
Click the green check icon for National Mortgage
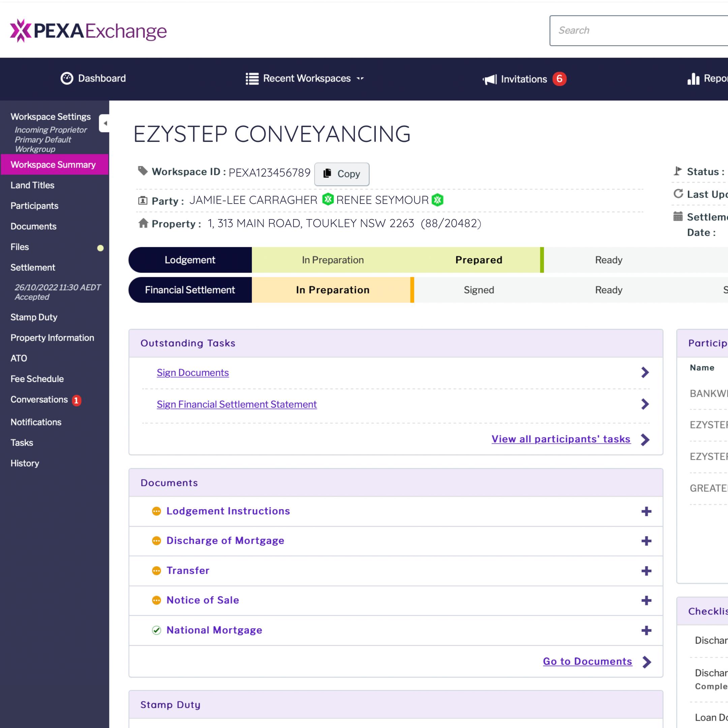click(x=156, y=630)
